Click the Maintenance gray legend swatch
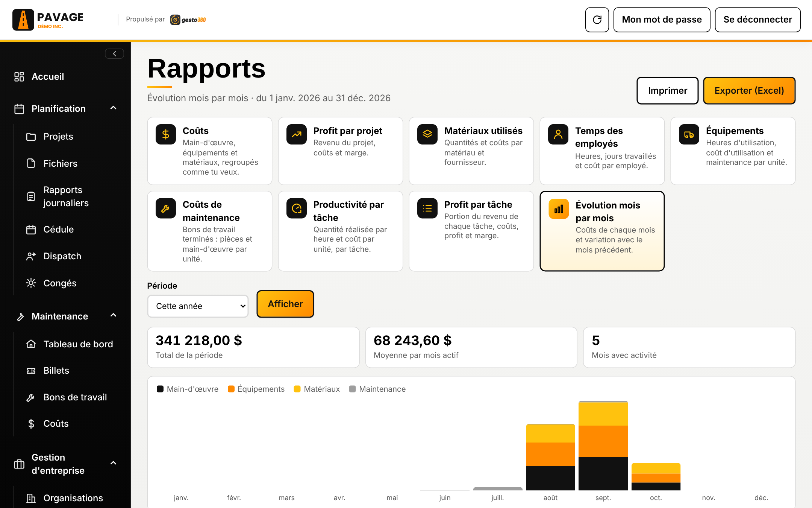Image resolution: width=812 pixels, height=508 pixels. (x=353, y=389)
